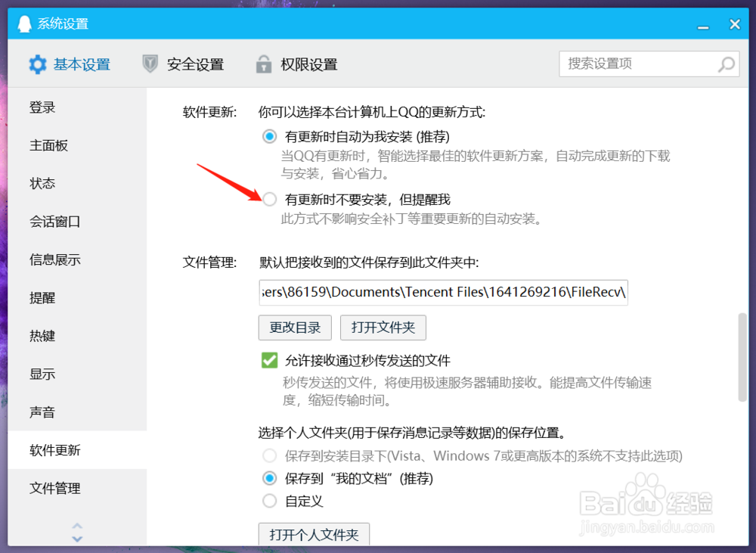Minimize the 系统设置 window
The width and height of the screenshot is (756, 553).
click(x=703, y=27)
